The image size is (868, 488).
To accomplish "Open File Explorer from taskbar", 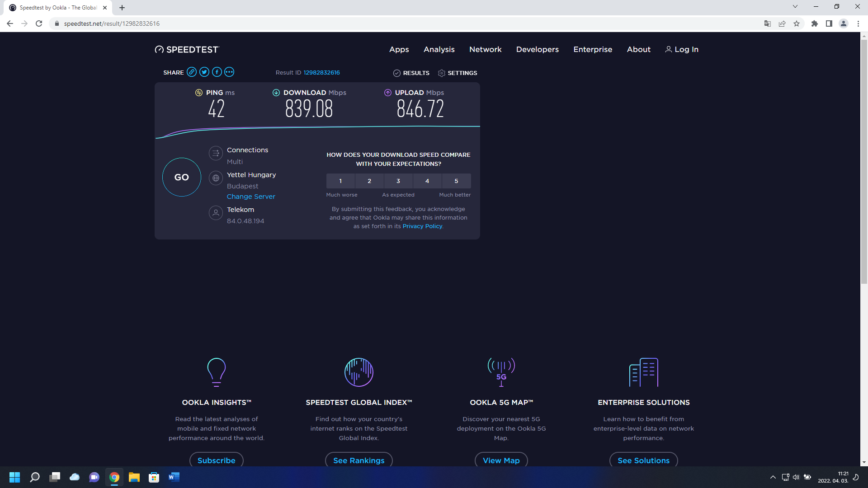I will point(134,477).
